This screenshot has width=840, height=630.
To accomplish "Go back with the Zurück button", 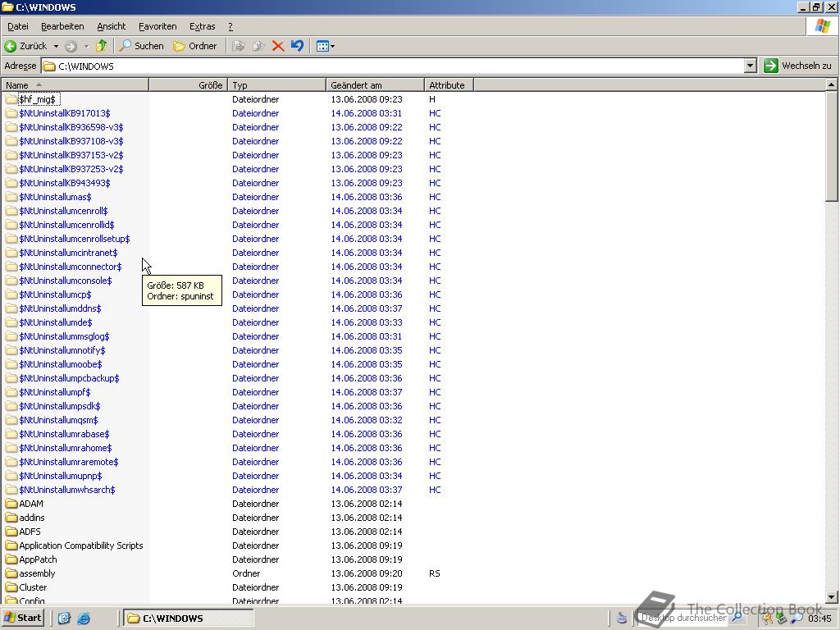I will tap(25, 46).
